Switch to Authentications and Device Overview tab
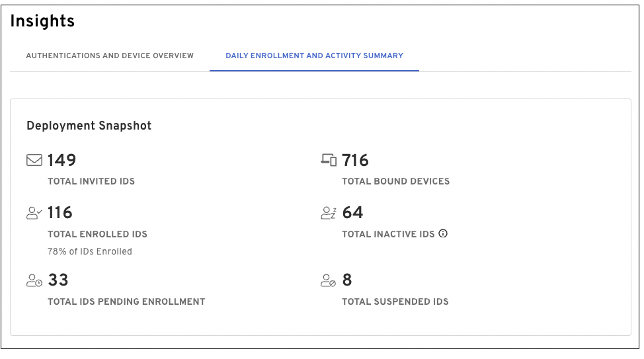This screenshot has height=359, width=644. pos(110,56)
